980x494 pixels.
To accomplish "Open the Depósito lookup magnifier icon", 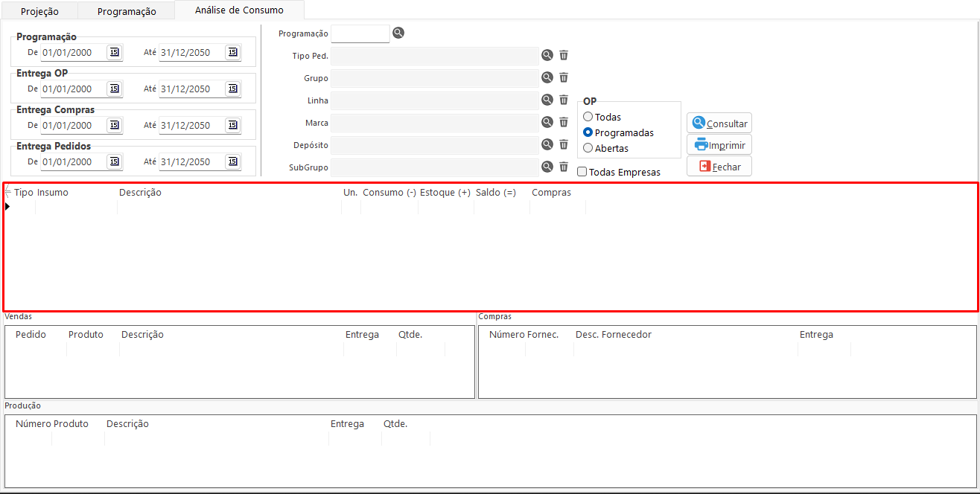I will [547, 144].
